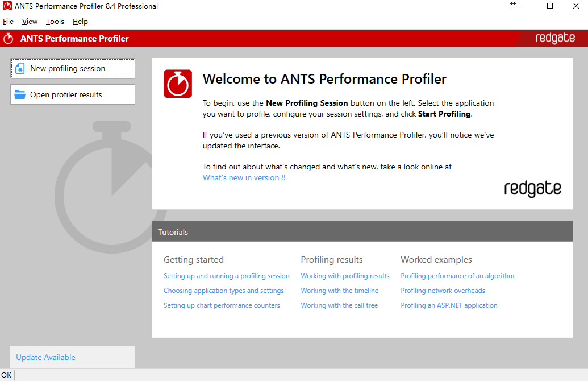Minimize the profiler window
This screenshot has width=588, height=381.
point(524,6)
